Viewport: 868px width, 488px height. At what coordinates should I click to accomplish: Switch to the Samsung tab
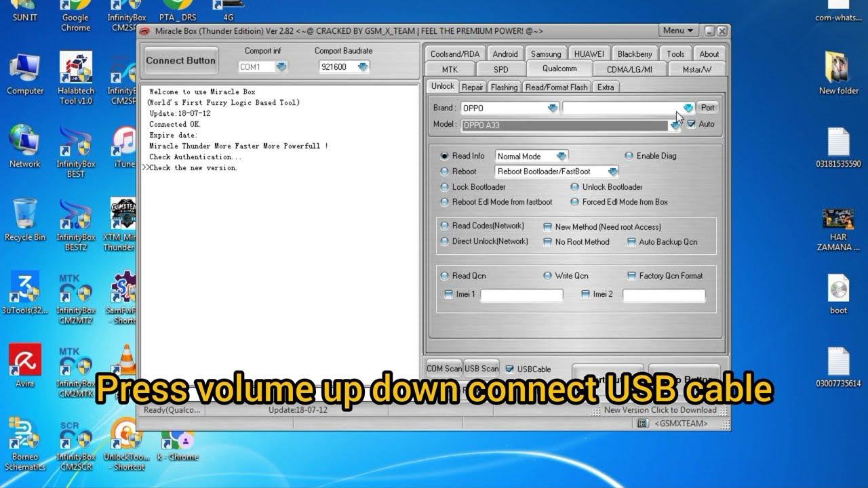pos(546,54)
